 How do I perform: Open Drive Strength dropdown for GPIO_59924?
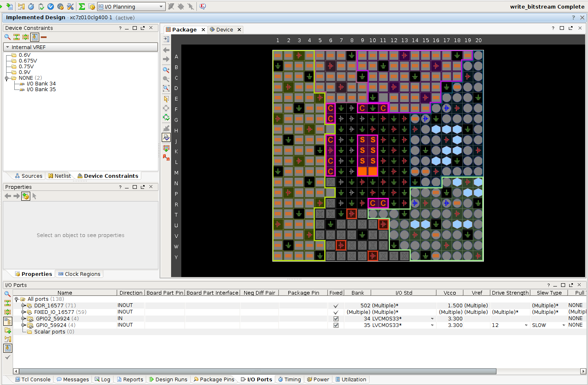click(526, 325)
